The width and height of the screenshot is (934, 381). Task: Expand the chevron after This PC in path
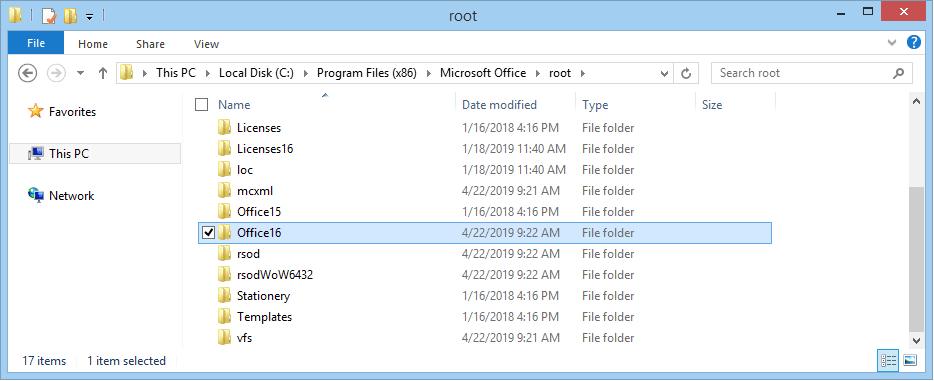point(207,74)
